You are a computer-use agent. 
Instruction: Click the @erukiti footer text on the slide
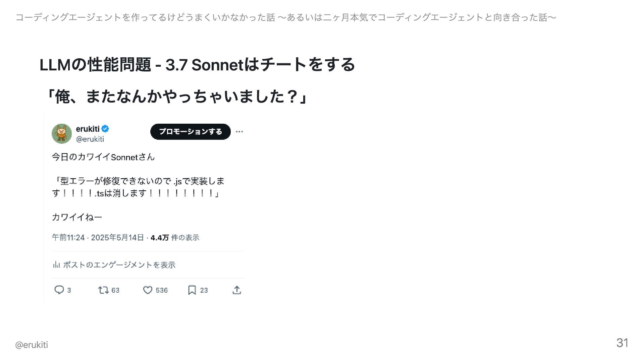32,345
